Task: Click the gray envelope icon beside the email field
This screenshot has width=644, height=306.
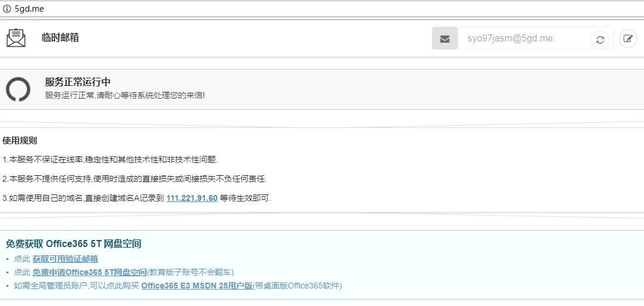Action: [x=445, y=39]
